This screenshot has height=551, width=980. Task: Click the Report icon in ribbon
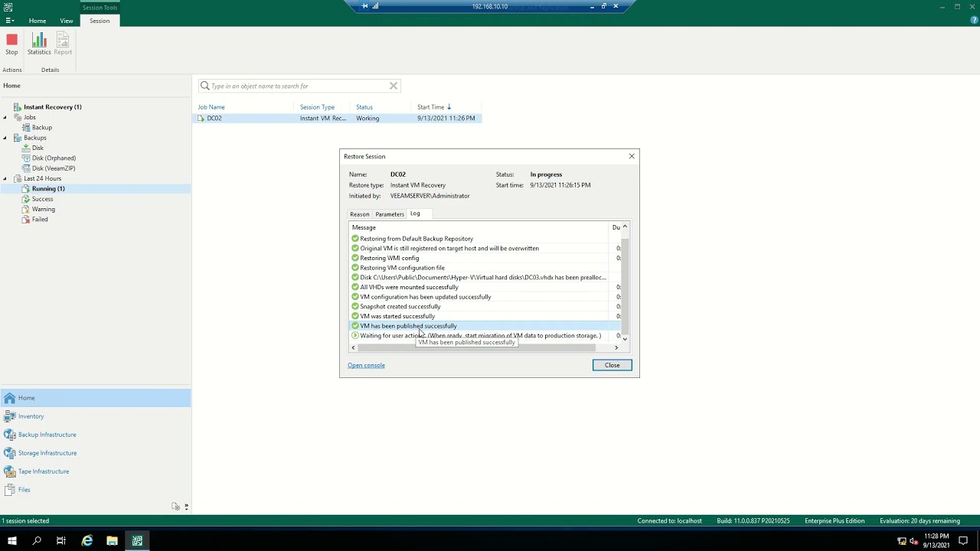coord(63,44)
